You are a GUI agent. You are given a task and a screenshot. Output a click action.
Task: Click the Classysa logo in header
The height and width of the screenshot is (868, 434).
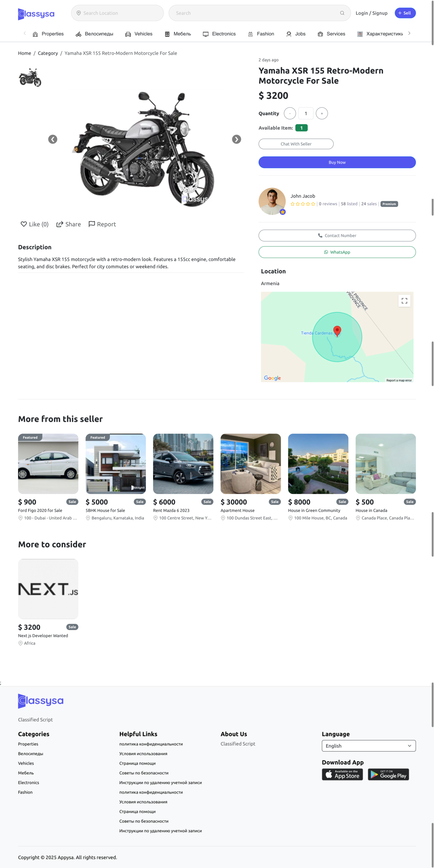pos(36,14)
